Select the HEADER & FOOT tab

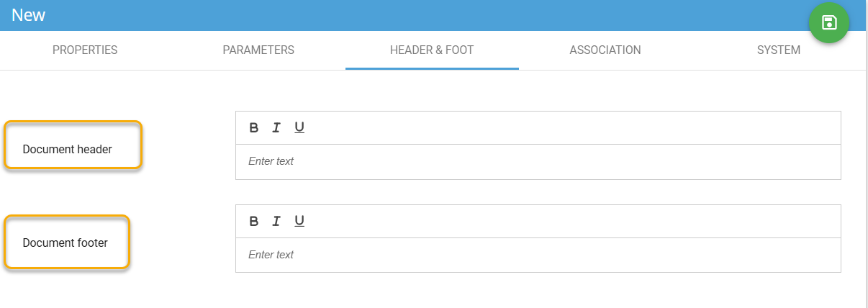(x=432, y=50)
